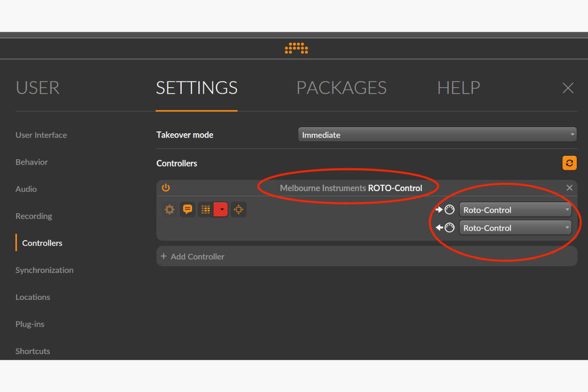Click the Bitwig logo icon at top
The height and width of the screenshot is (392, 588).
pyautogui.click(x=296, y=48)
